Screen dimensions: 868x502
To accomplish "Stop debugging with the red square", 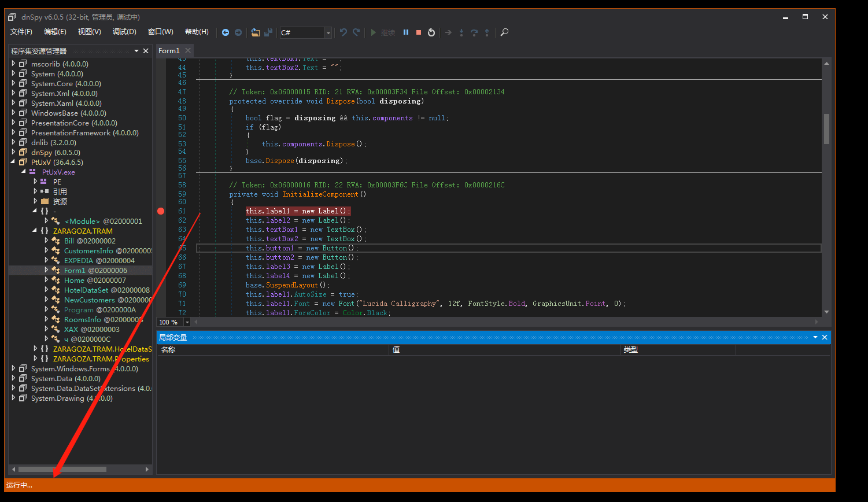I will pyautogui.click(x=419, y=32).
